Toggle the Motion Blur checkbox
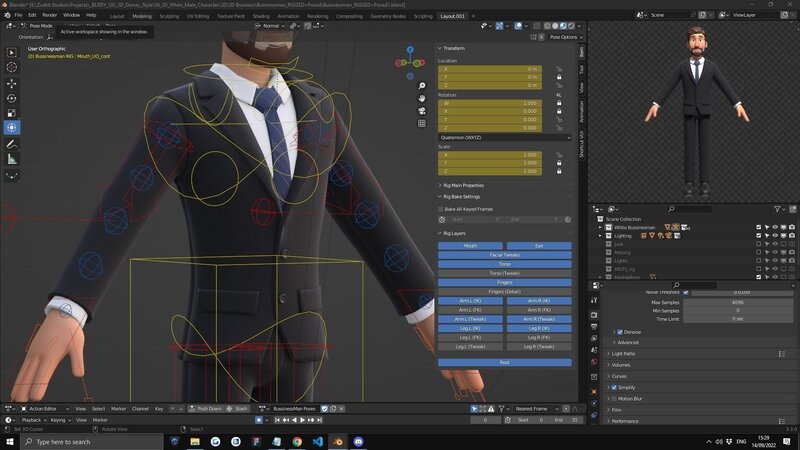 (x=616, y=398)
